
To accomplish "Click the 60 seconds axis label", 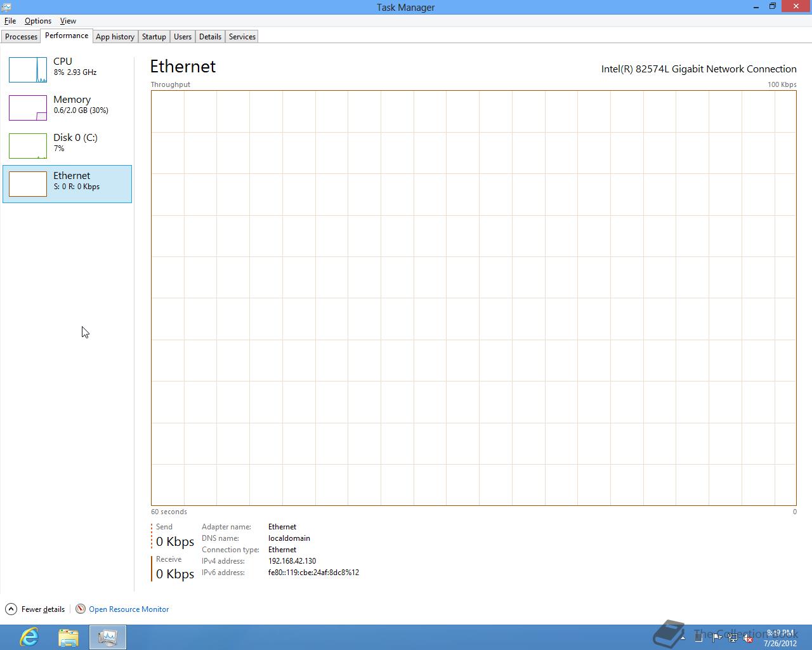I will point(169,512).
